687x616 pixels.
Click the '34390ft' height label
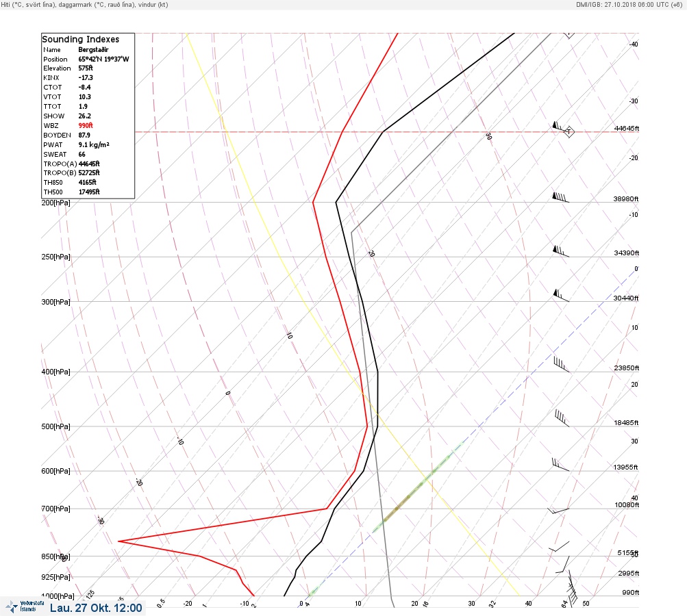(627, 253)
